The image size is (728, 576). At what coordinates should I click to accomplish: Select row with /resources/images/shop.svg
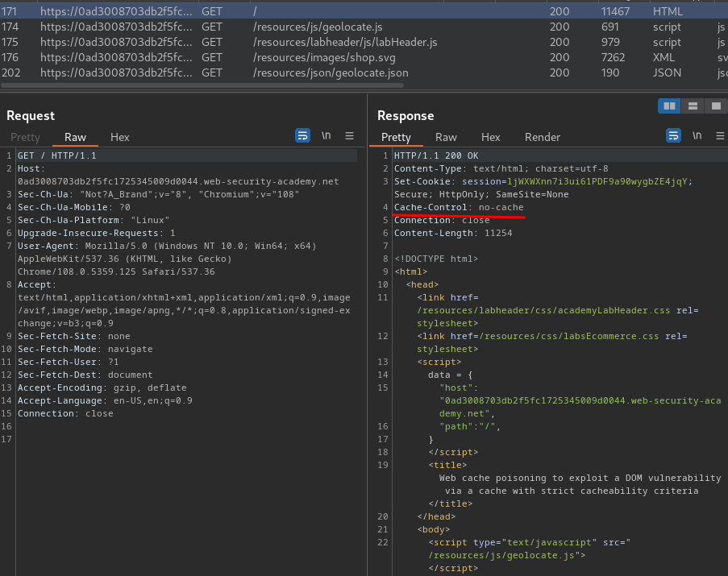click(364, 57)
